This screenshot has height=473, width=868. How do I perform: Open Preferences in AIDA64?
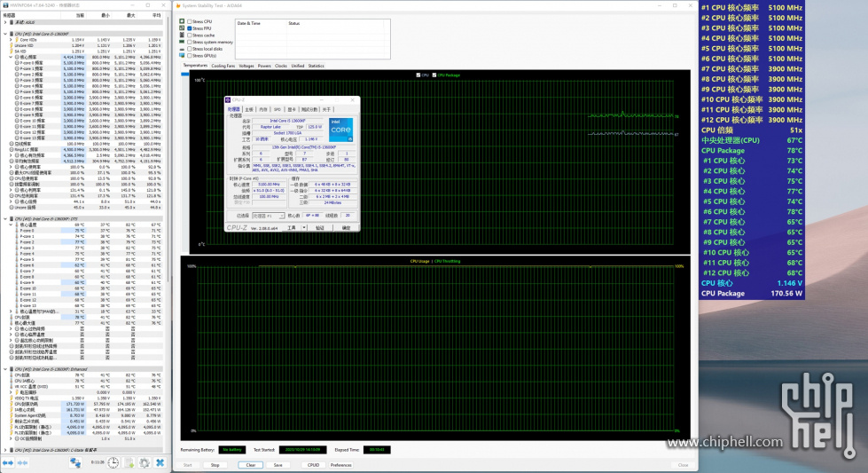pyautogui.click(x=341, y=465)
